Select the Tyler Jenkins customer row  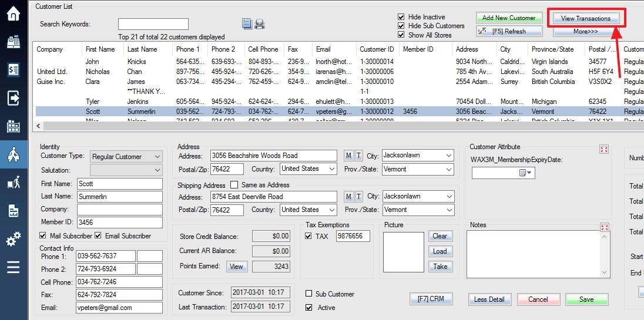click(x=340, y=102)
